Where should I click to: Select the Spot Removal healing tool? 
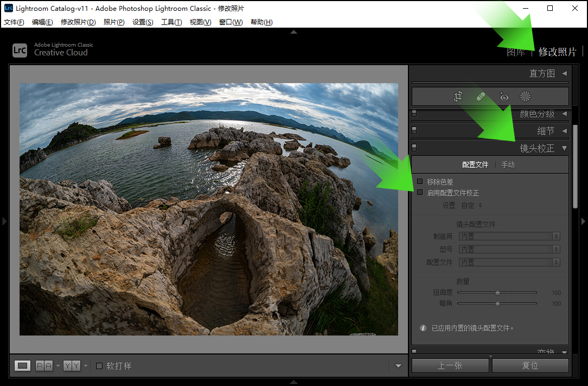[481, 97]
